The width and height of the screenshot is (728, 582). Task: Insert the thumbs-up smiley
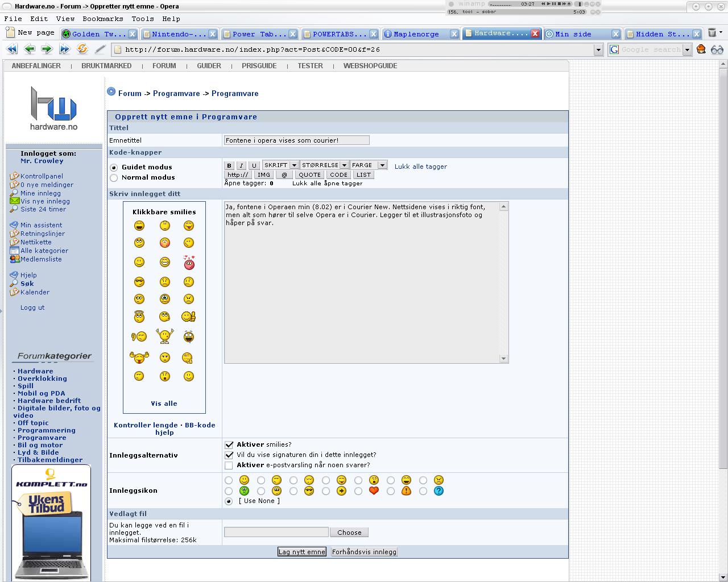pyautogui.click(x=189, y=317)
